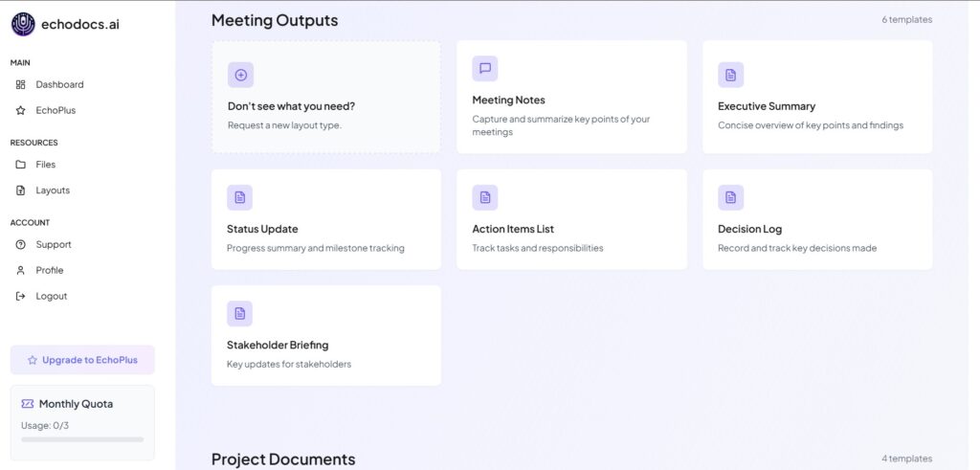Click the Project Documents heading
The image size is (980, 470).
click(283, 459)
